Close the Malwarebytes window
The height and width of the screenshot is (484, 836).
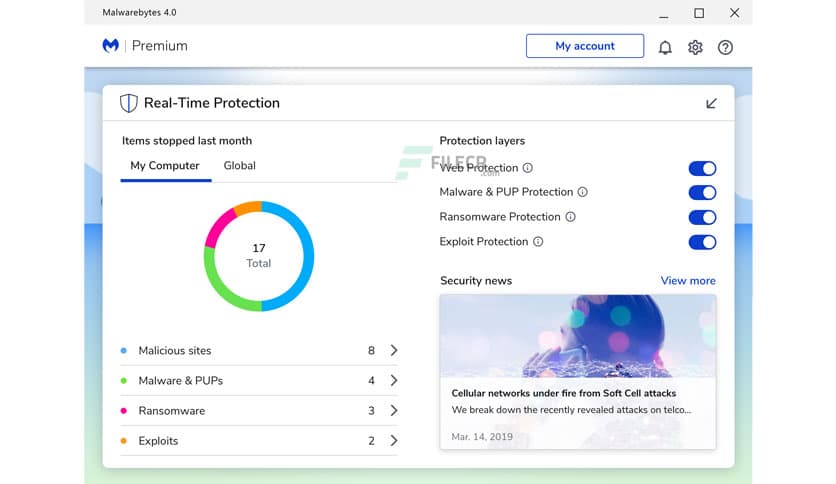pyautogui.click(x=734, y=12)
